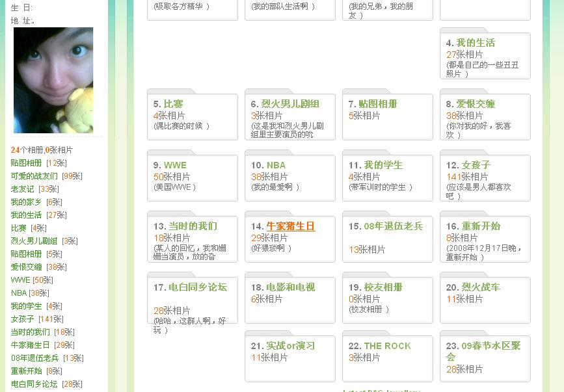
Task: Click the underlined 牛家猪生日 album card title
Action: pos(290,226)
